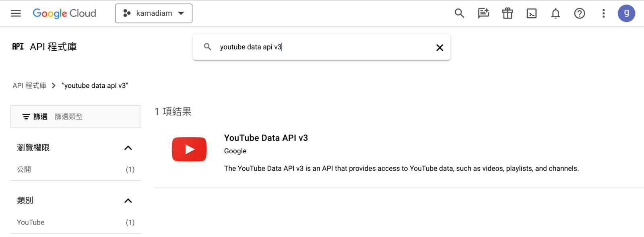Open the main navigation hamburger menu

point(16,13)
